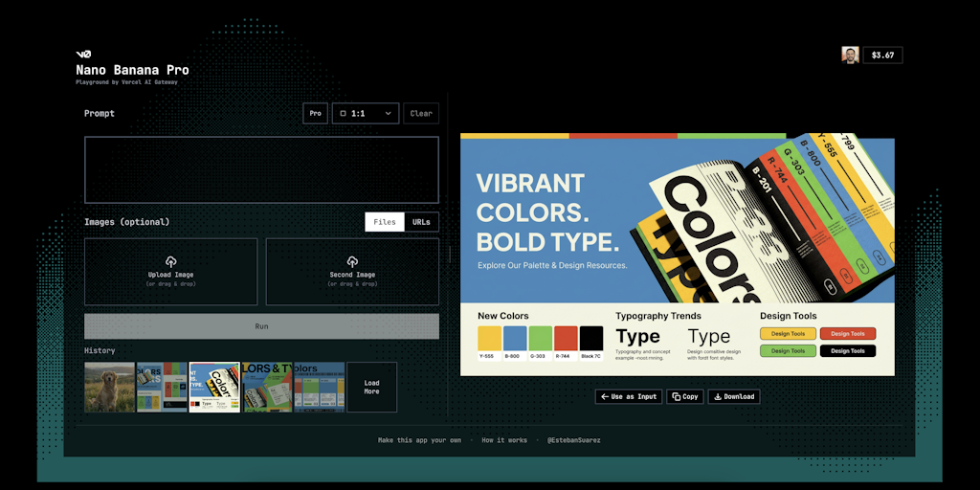Click the 'Images (optional)' label
Image resolution: width=980 pixels, height=490 pixels.
(x=127, y=222)
